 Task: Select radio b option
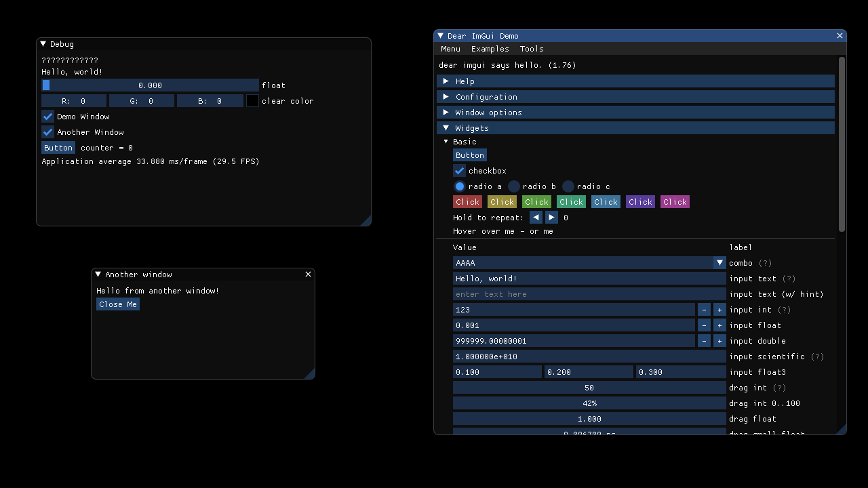[x=513, y=186]
